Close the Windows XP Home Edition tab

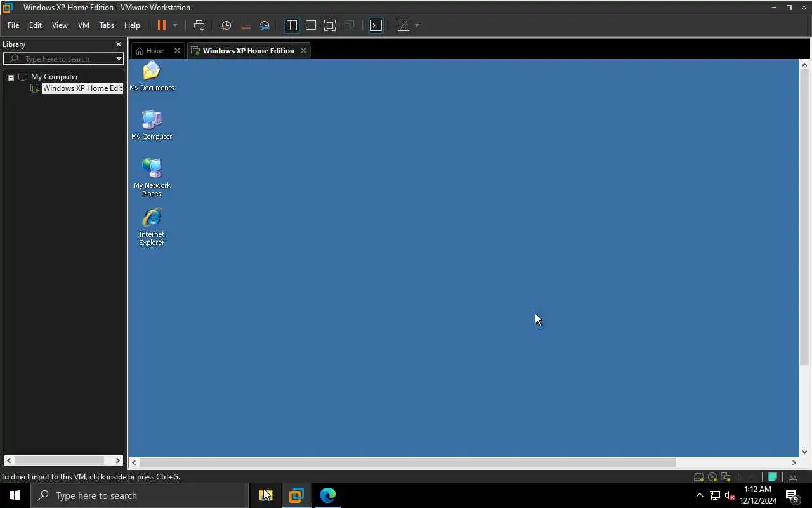[x=303, y=51]
